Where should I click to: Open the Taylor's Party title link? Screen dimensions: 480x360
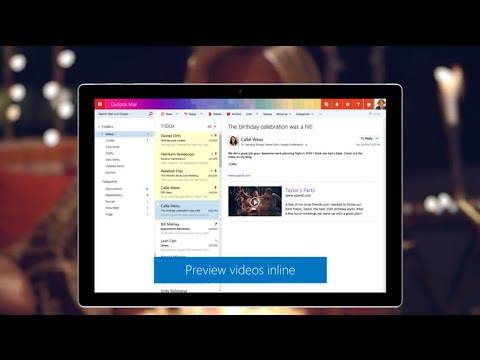point(300,190)
